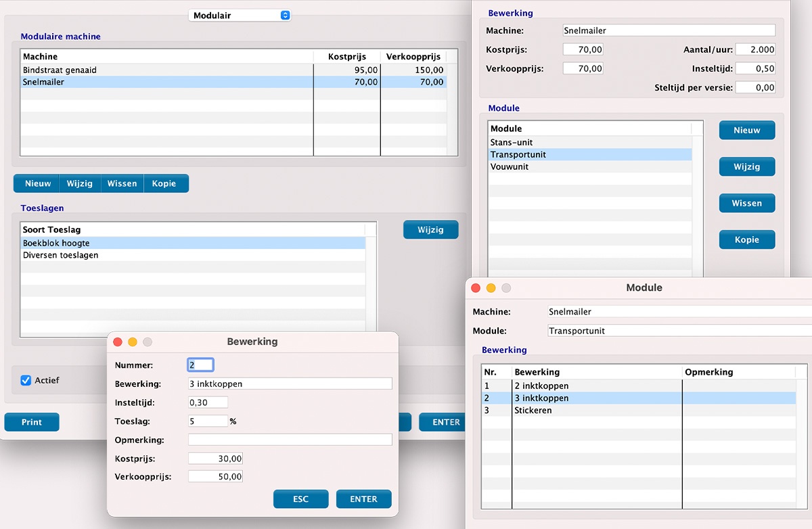Edit Steltijd per versie field

pyautogui.click(x=756, y=87)
